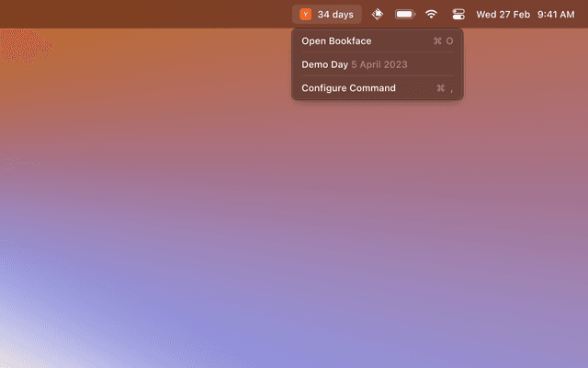
Task: Open Control Center from menu bar
Action: 458,14
